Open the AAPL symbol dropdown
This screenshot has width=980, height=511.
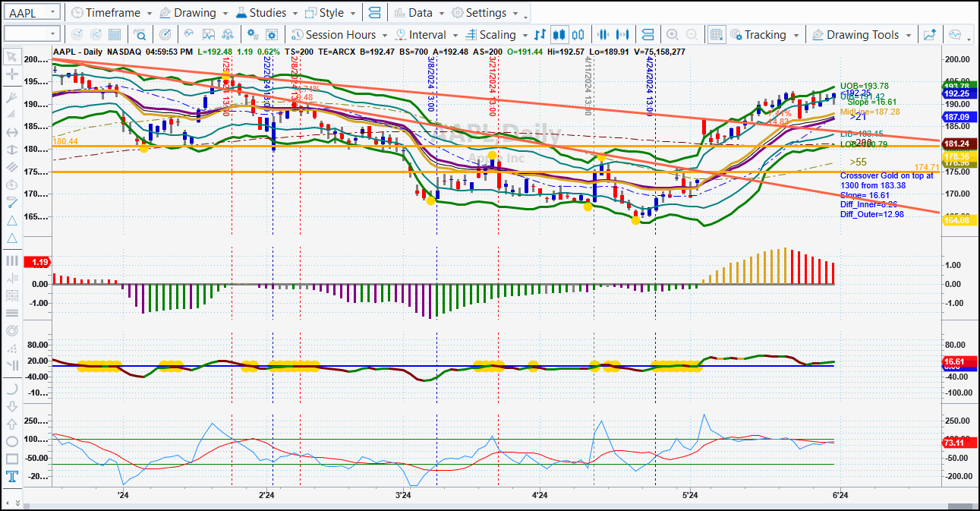[x=52, y=13]
